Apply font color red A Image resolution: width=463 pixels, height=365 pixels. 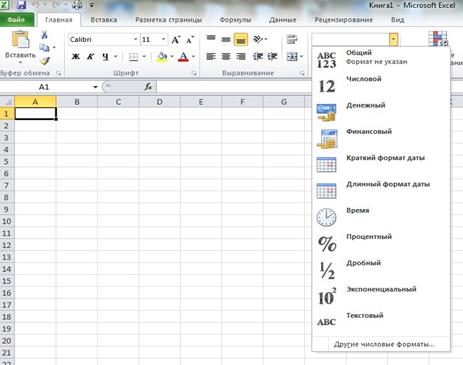(x=183, y=57)
